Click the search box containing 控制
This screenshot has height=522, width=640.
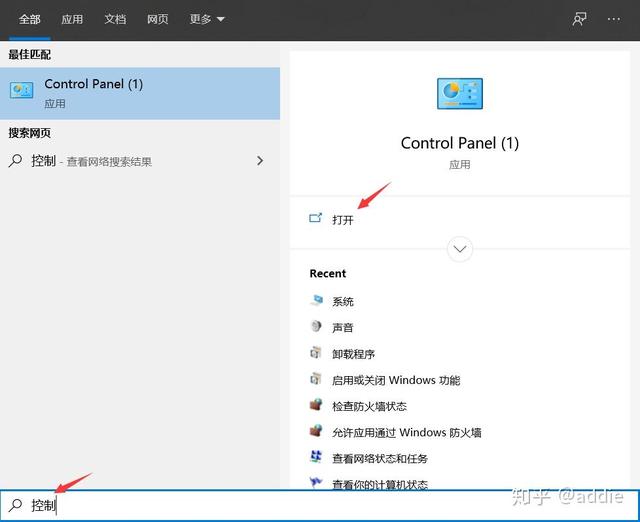320,505
